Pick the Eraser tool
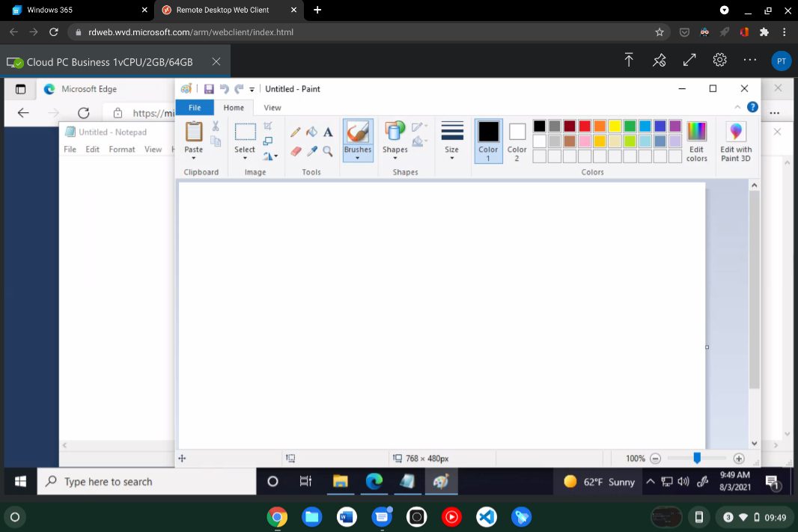The image size is (798, 532). 296,151
